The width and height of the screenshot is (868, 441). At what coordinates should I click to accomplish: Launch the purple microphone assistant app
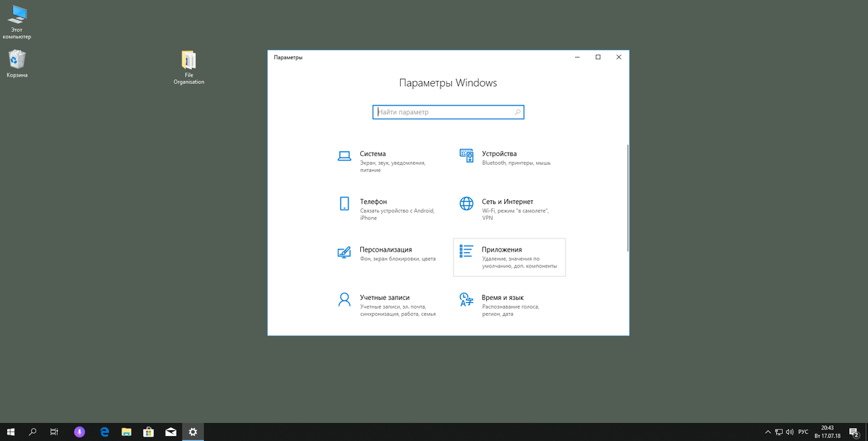[x=80, y=432]
